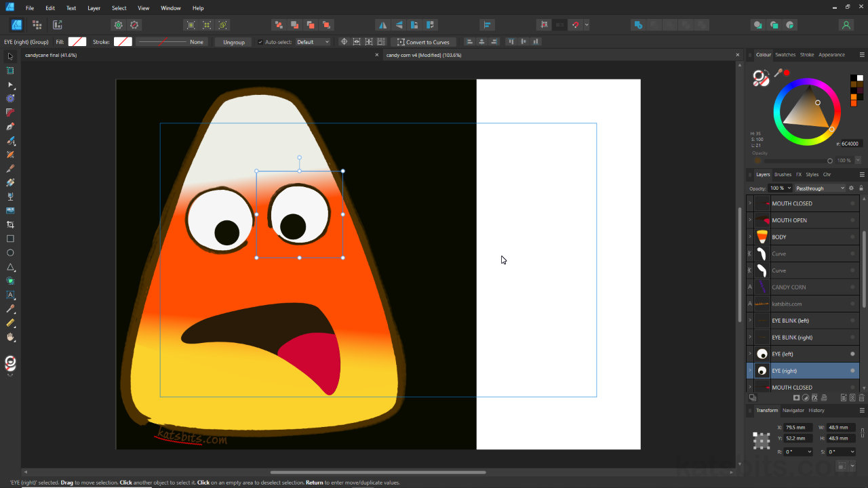Click the hex colour value field
This screenshot has width=868, height=488.
[x=851, y=144]
